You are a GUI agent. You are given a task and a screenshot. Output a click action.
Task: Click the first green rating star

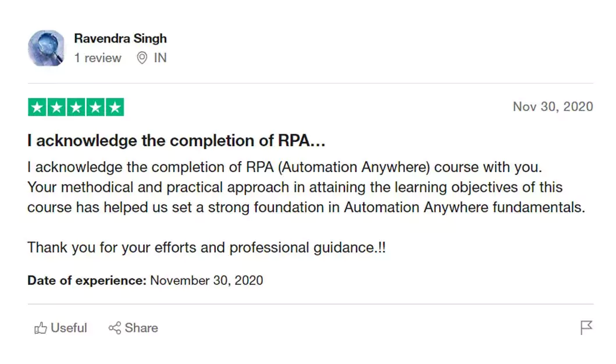click(37, 108)
